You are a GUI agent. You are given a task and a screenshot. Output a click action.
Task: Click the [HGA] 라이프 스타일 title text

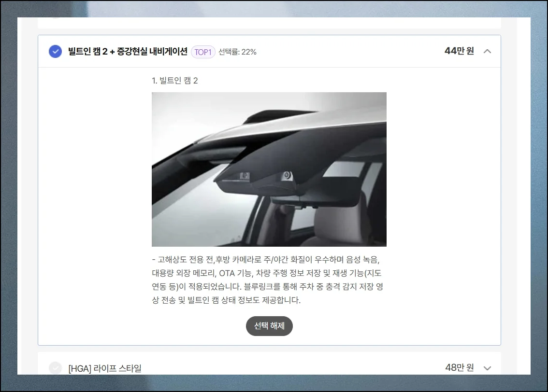[105, 368]
